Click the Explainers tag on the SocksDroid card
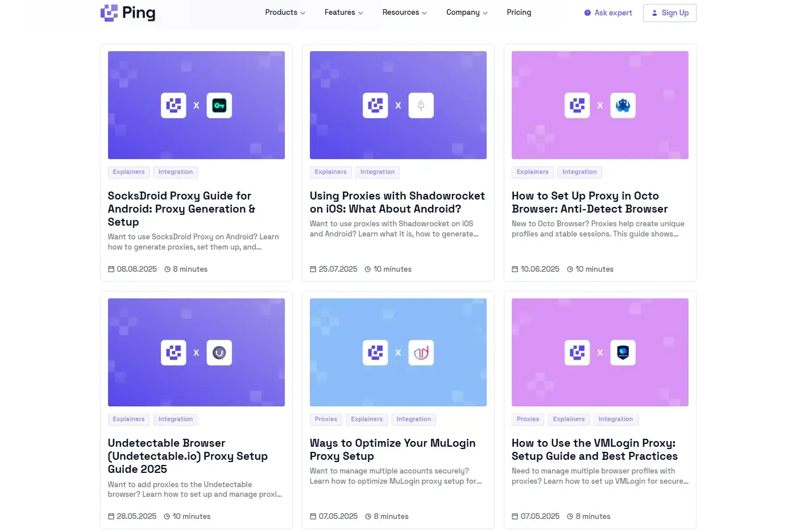The image size is (796, 532). pos(128,172)
